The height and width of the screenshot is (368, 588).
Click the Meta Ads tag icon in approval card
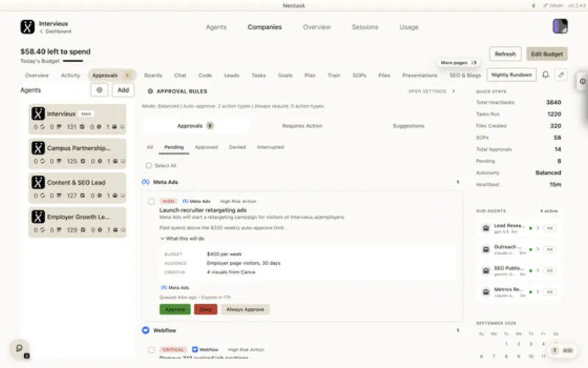coord(185,201)
